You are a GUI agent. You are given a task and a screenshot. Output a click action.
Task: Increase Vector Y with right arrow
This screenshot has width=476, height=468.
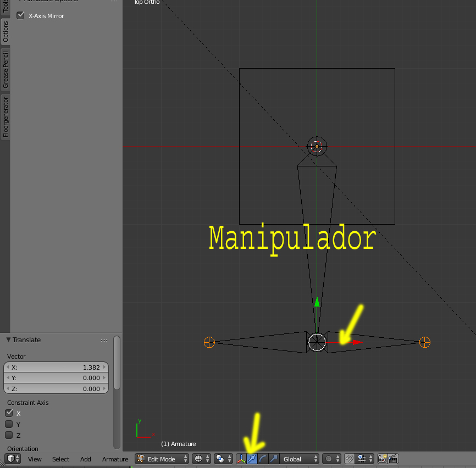[x=104, y=377]
